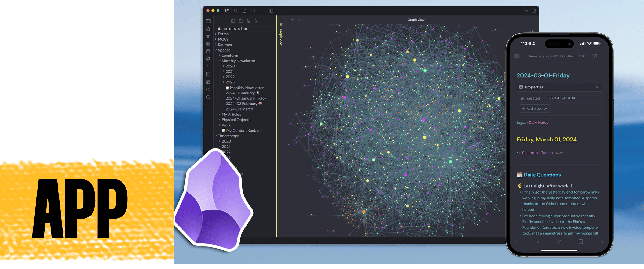Create a new folder in file explorer
Image resolution: width=644 pixels, height=269 pixels.
tap(241, 21)
